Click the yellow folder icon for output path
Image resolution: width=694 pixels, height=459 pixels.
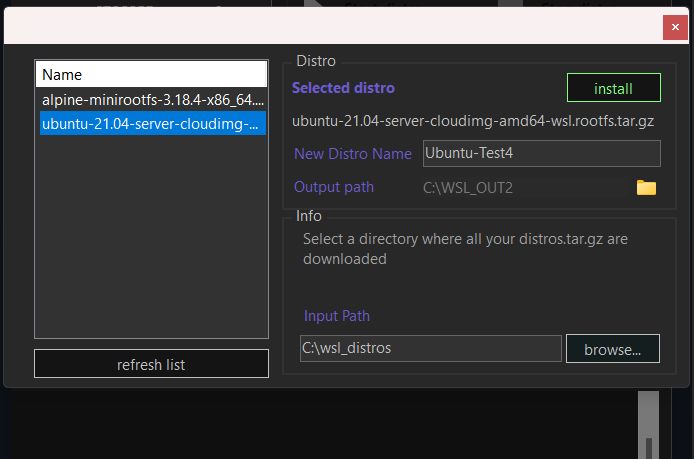coord(646,187)
